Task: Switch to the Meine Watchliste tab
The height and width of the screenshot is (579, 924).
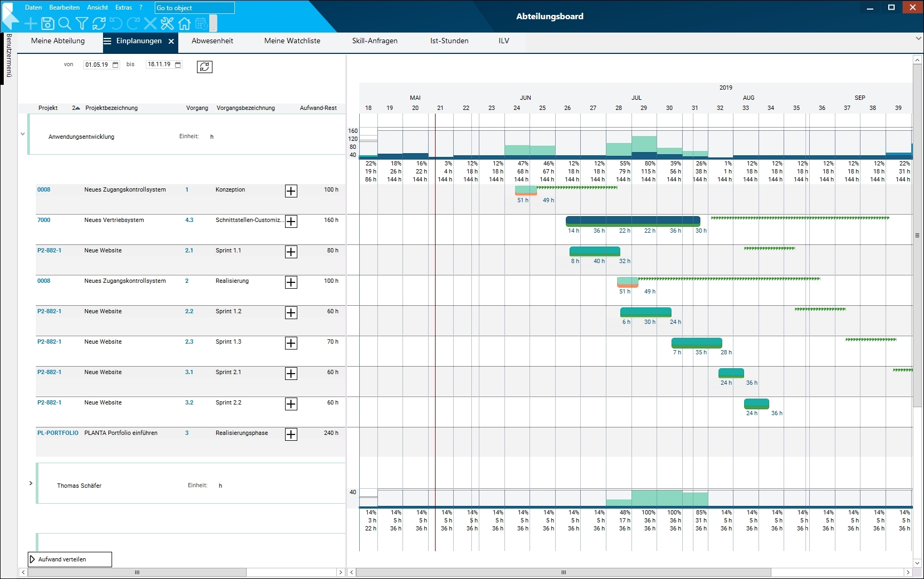Action: [x=292, y=41]
